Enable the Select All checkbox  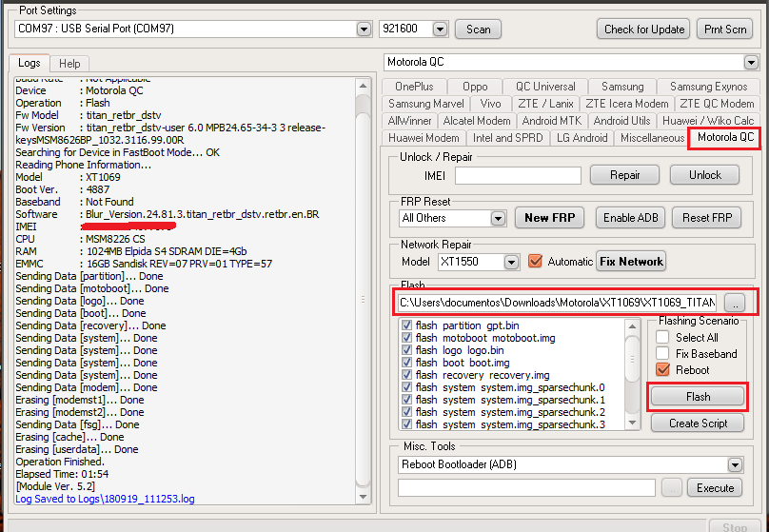[x=662, y=337]
